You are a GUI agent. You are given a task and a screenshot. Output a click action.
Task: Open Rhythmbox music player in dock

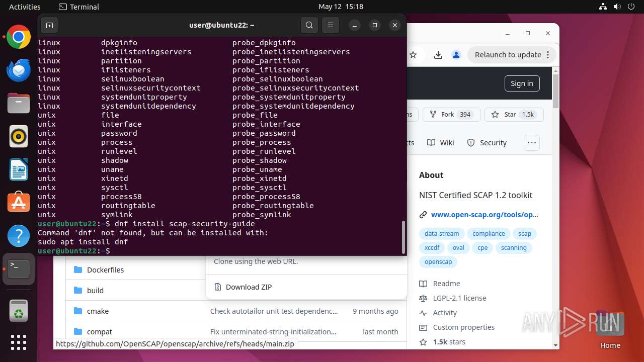(x=19, y=136)
